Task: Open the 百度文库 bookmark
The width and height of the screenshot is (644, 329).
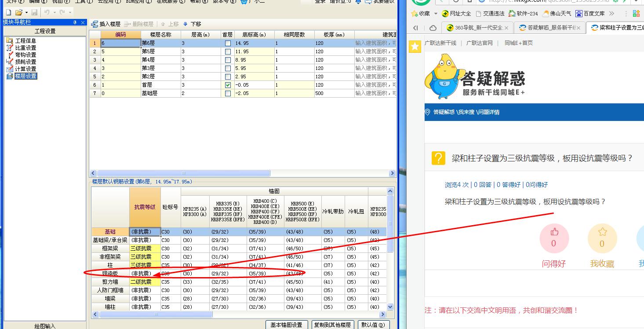Action: click(x=590, y=14)
